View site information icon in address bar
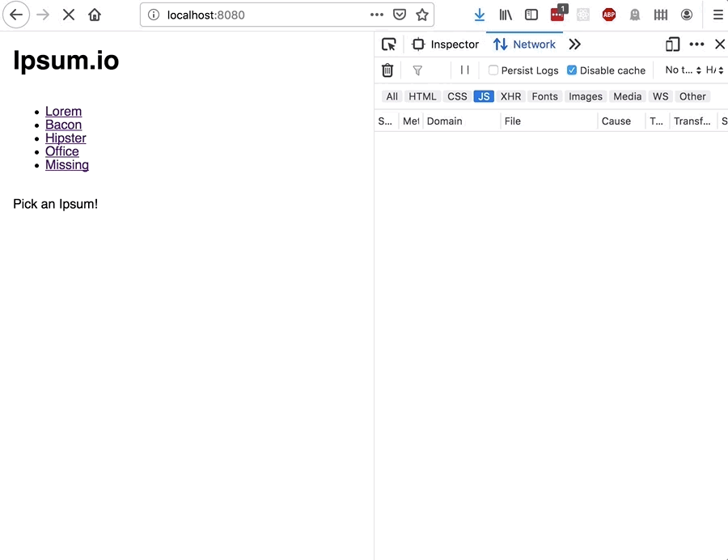Viewport: 728px width, 560px height. (154, 15)
